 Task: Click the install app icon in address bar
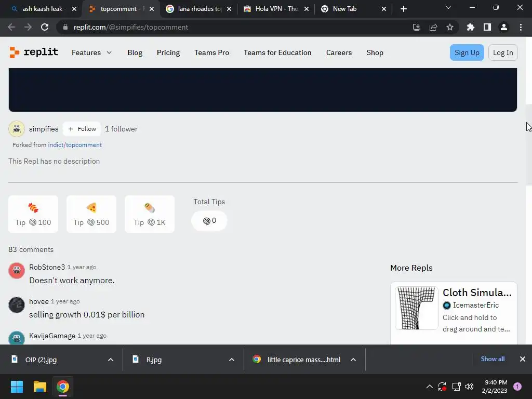[x=416, y=27]
